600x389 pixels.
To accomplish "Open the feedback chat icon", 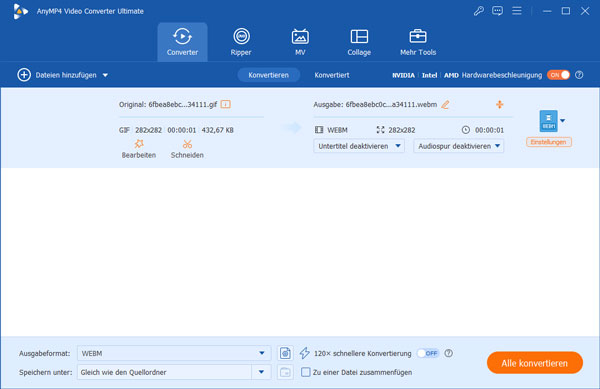I will (497, 11).
